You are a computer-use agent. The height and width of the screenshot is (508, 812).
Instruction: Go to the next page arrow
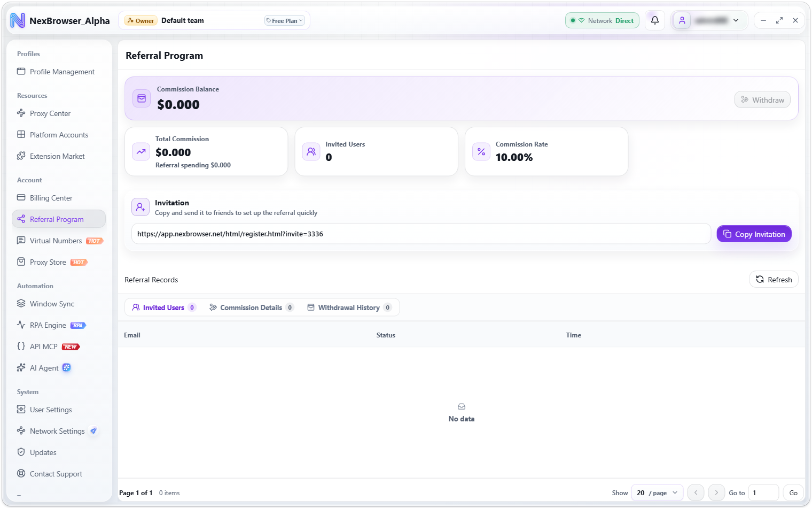coord(716,492)
